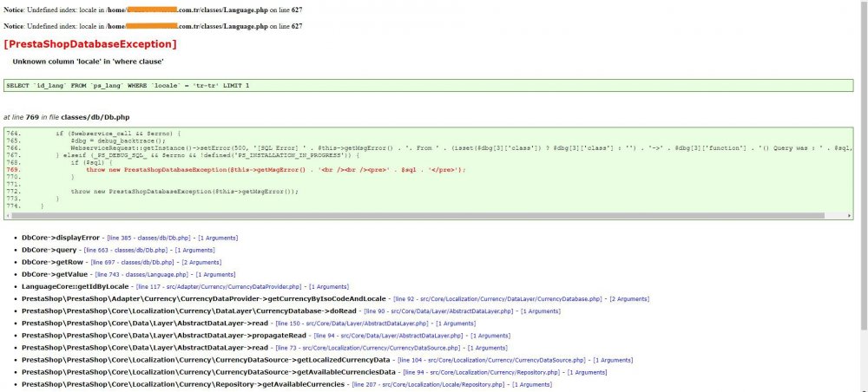Open line 117 CurrencyDataProvider.php trace link
Image resolution: width=868 pixels, height=392 pixels.
click(x=219, y=286)
